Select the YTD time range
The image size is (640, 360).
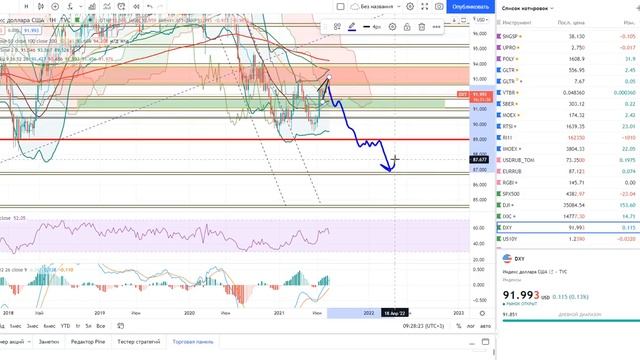65,326
